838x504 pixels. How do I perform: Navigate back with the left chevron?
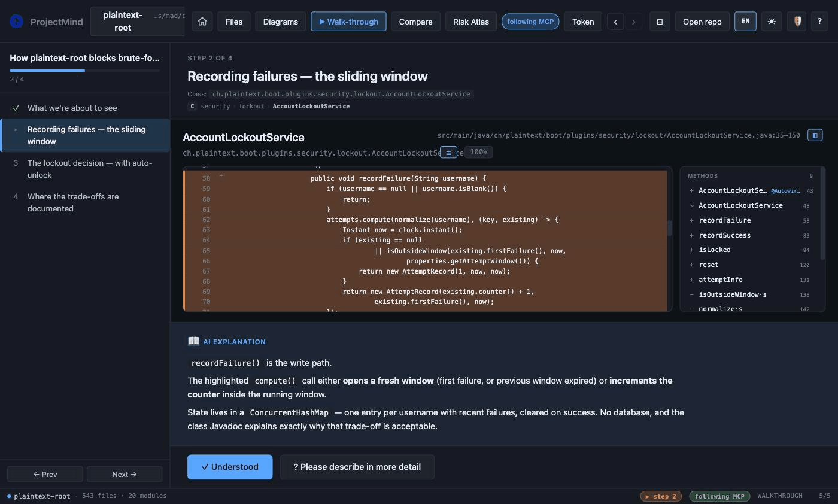pos(615,22)
